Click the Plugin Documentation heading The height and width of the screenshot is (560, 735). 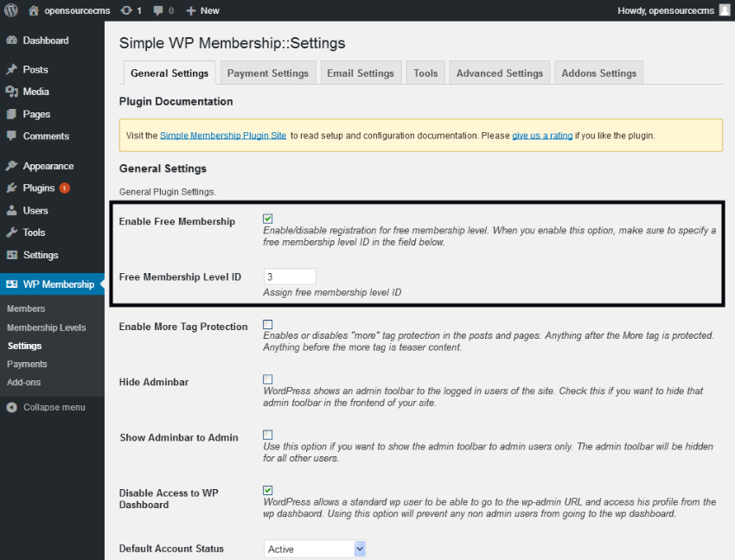click(x=176, y=102)
